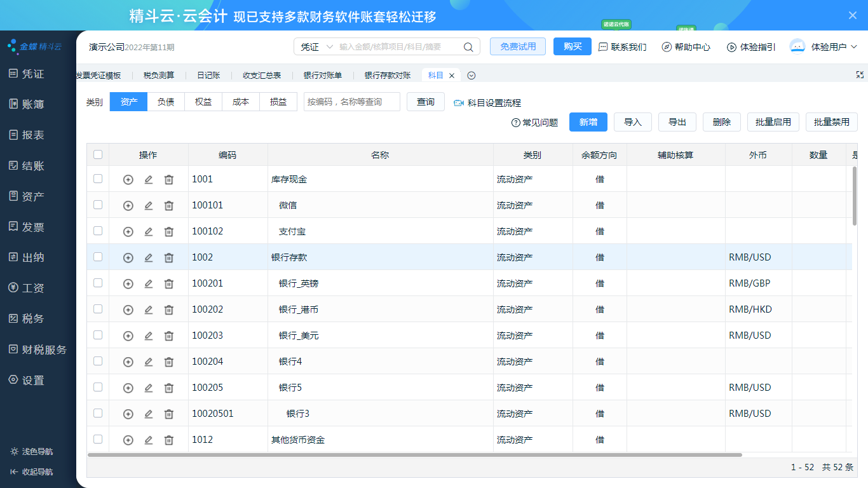Click the edit pencil icon for 银行存款
Screen dimensions: 868x488
click(x=149, y=258)
